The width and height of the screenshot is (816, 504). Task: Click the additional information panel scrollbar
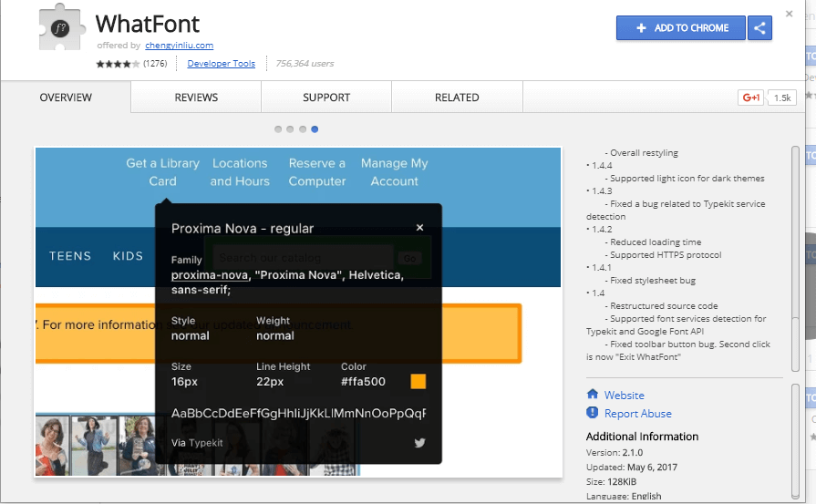coord(795,441)
